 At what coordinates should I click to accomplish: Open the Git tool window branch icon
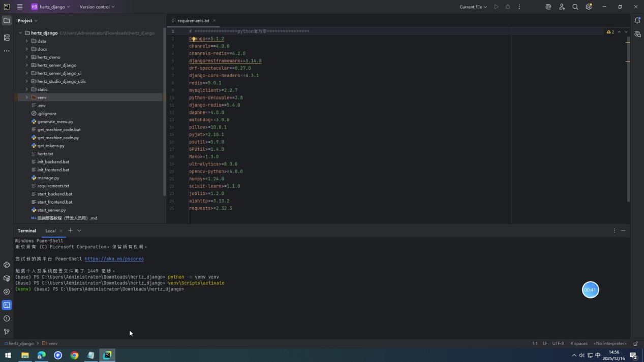coord(7,332)
